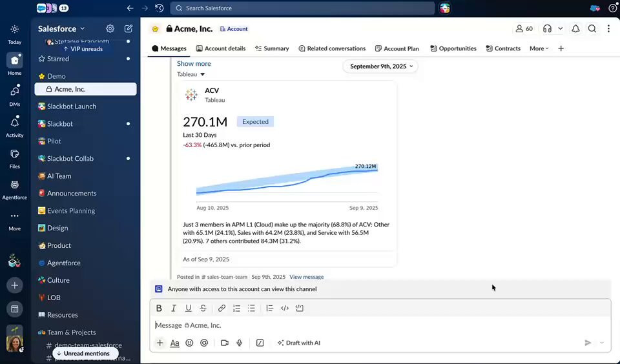Go to the Home section
Viewport: 620px width, 364px height.
click(15, 65)
